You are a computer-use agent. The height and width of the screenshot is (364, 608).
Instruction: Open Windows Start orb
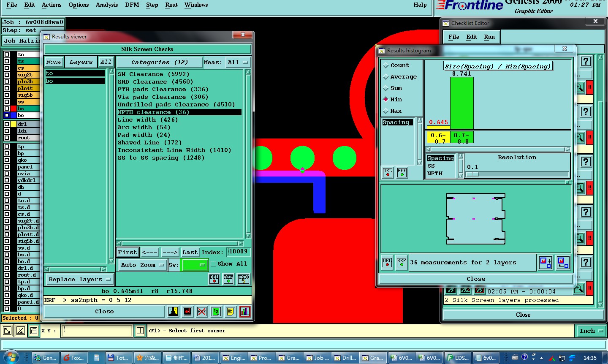pyautogui.click(x=11, y=357)
